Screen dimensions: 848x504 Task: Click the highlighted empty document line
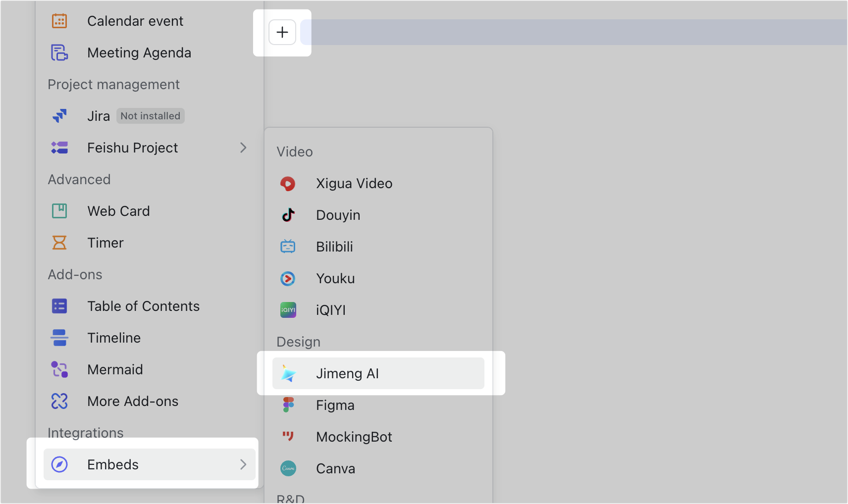pyautogui.click(x=574, y=32)
